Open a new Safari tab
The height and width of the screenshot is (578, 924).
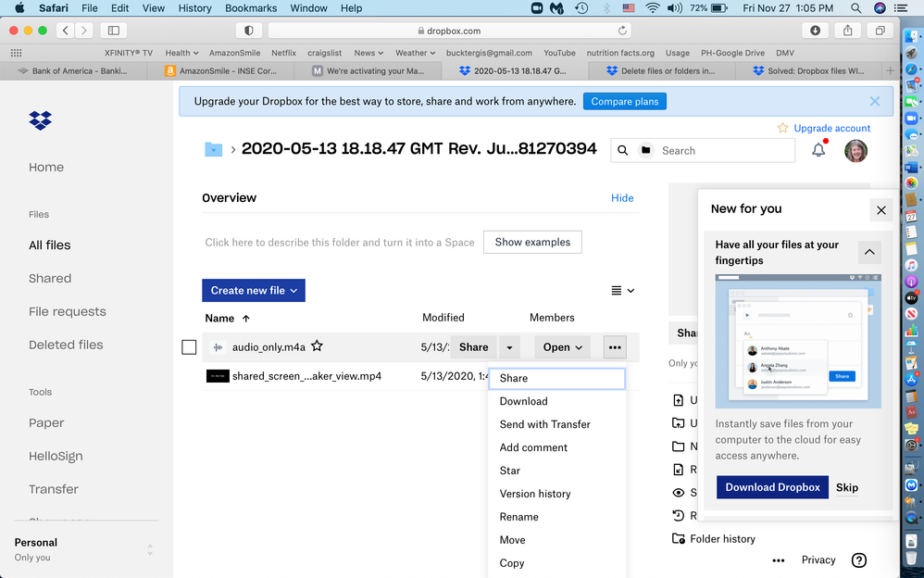point(890,70)
